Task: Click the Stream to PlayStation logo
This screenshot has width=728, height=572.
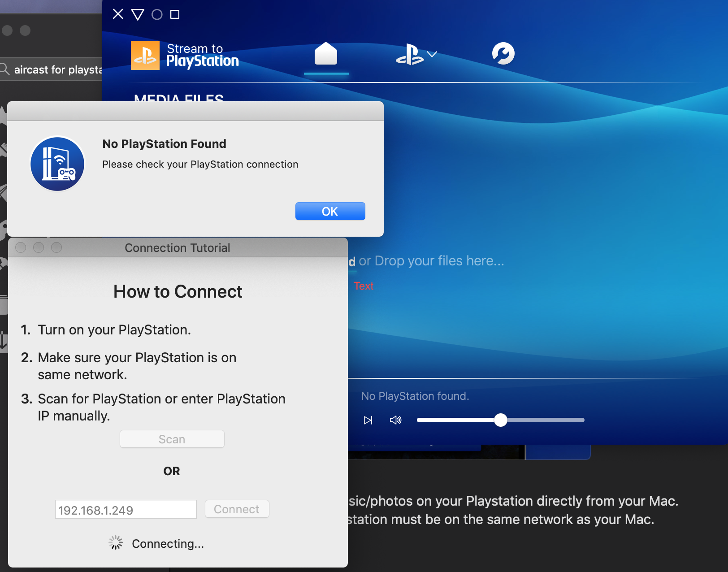Action: [185, 56]
